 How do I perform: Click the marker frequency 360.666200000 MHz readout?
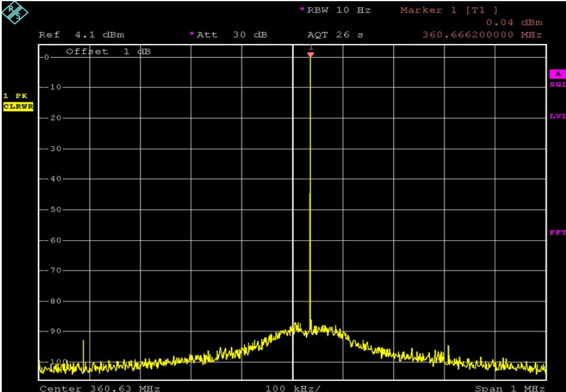point(482,35)
